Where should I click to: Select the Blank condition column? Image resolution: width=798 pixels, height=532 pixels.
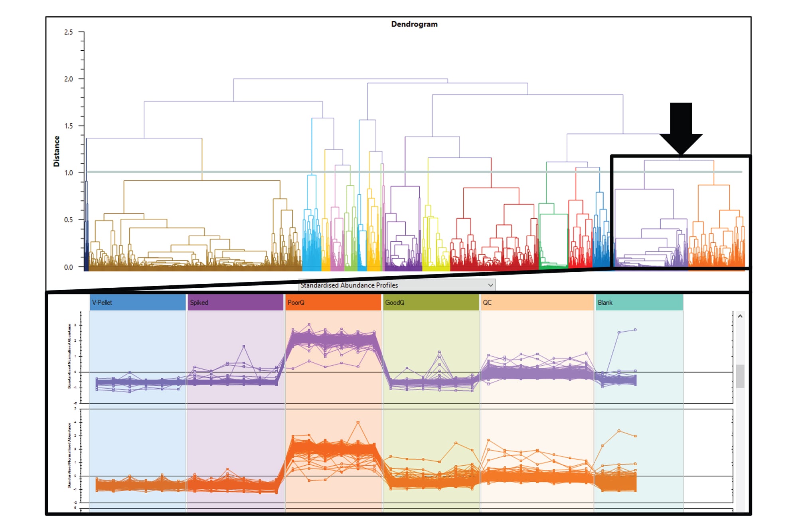(x=638, y=303)
